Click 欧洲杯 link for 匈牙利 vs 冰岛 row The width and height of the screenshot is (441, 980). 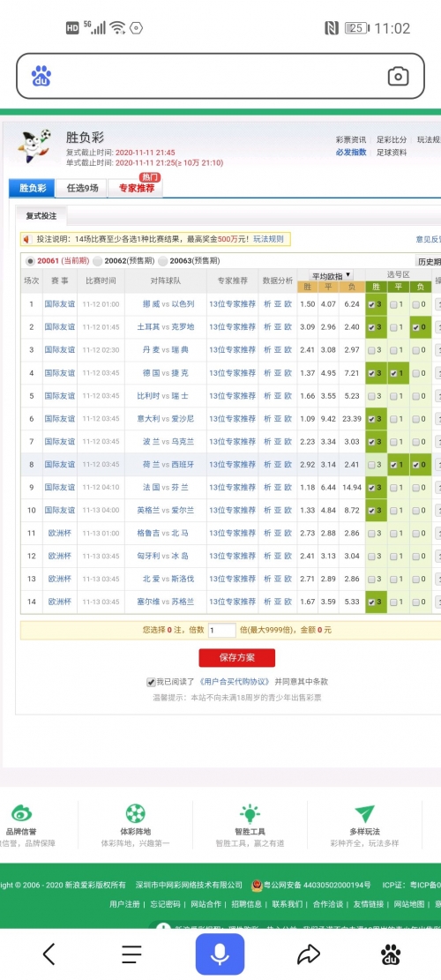pyautogui.click(x=59, y=557)
